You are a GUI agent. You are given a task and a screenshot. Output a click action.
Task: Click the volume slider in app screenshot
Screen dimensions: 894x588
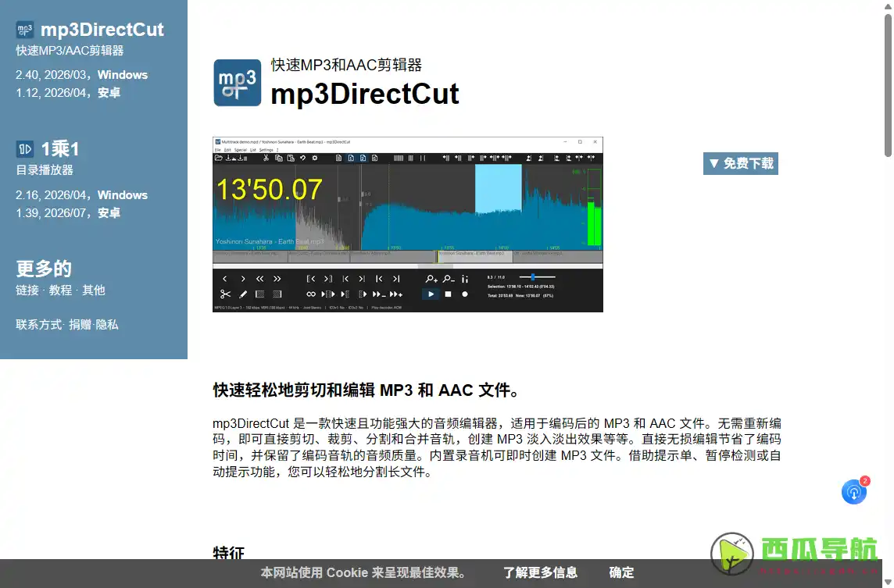click(x=537, y=277)
